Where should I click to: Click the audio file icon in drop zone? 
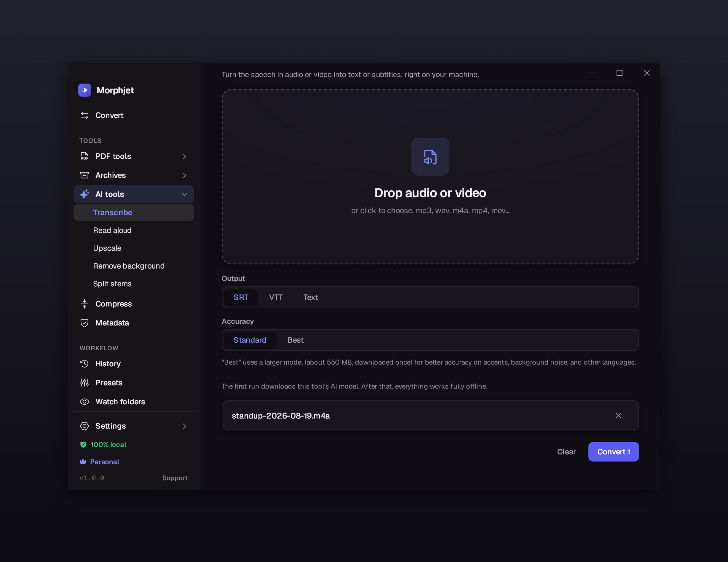pyautogui.click(x=430, y=157)
